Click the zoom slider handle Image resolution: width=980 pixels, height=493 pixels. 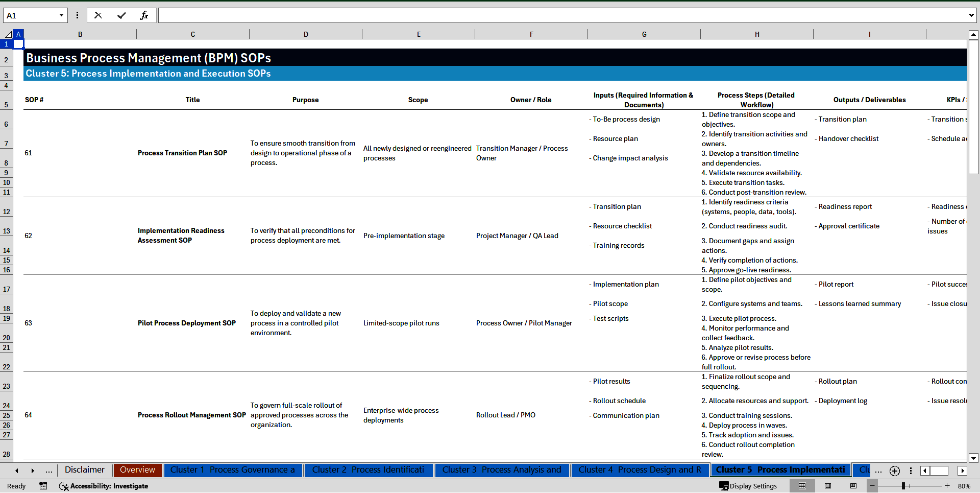[903, 486]
